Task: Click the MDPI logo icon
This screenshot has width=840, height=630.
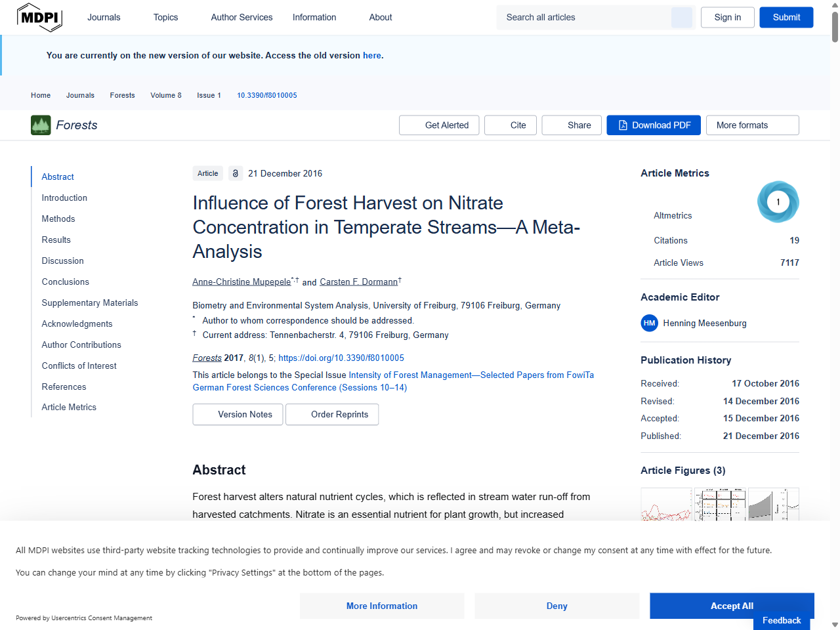Action: click(39, 18)
